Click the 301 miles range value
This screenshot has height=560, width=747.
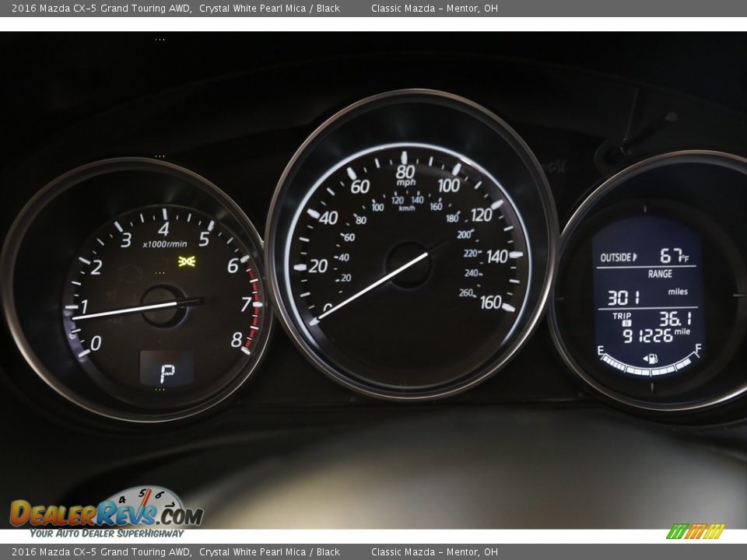tap(624, 297)
